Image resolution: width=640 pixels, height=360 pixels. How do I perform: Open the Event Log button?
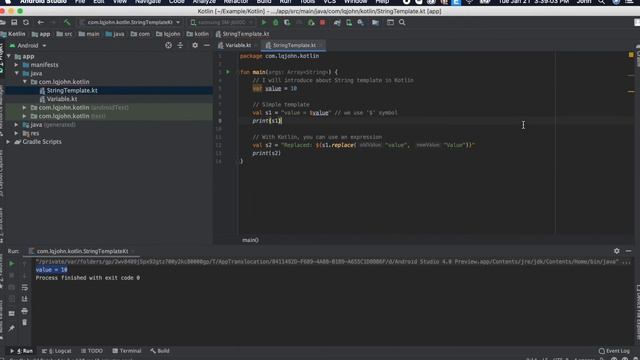click(614, 351)
